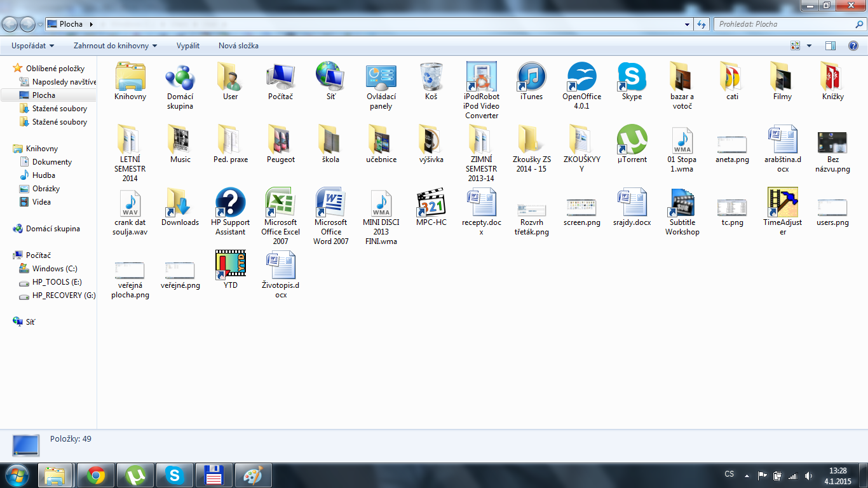
Task: Select the Životopis.docx document
Action: 280,266
